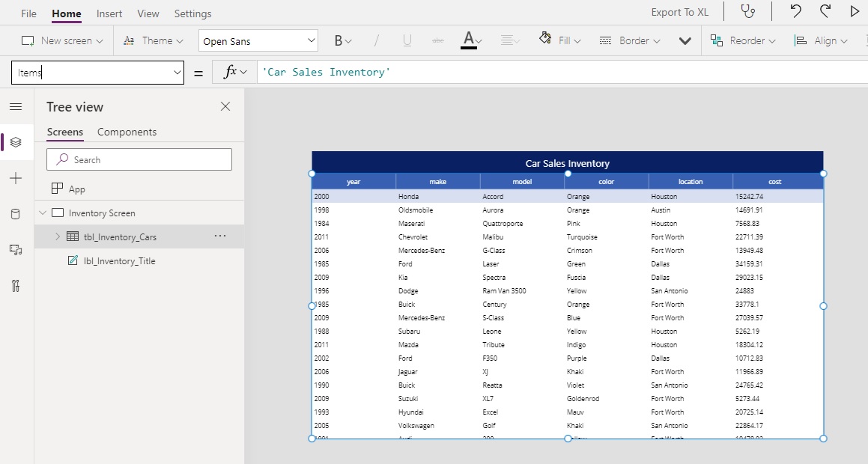Image resolution: width=868 pixels, height=464 pixels.
Task: Click the Tree view search box
Action: (139, 159)
